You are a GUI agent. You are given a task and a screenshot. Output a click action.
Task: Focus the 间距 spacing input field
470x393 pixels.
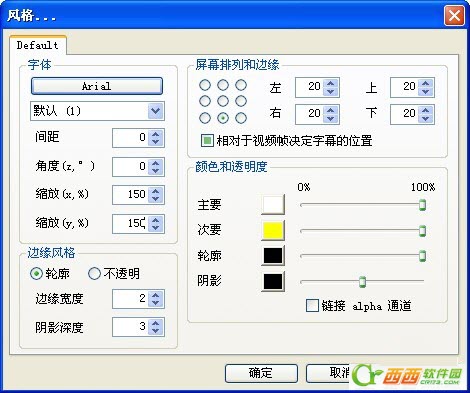pos(131,138)
